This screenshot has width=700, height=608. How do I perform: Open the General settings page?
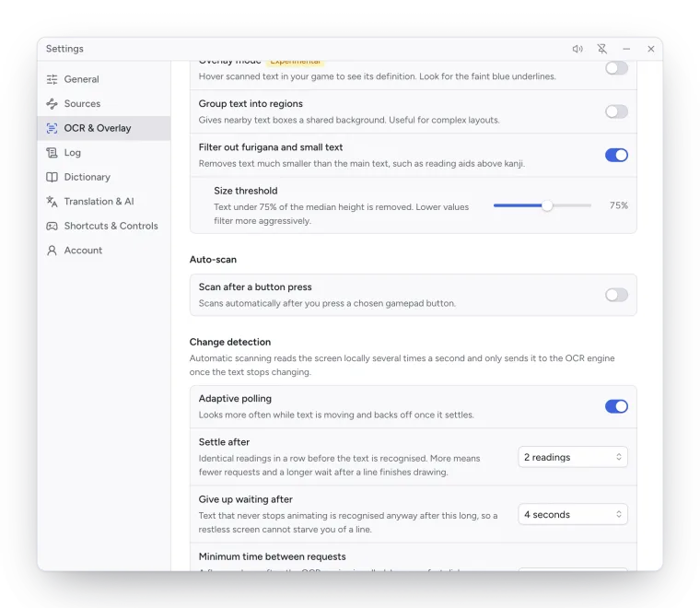pyautogui.click(x=103, y=79)
